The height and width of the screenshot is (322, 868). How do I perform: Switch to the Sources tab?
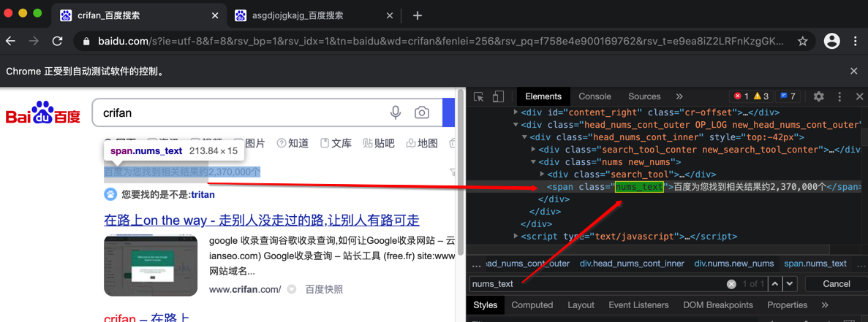point(644,96)
